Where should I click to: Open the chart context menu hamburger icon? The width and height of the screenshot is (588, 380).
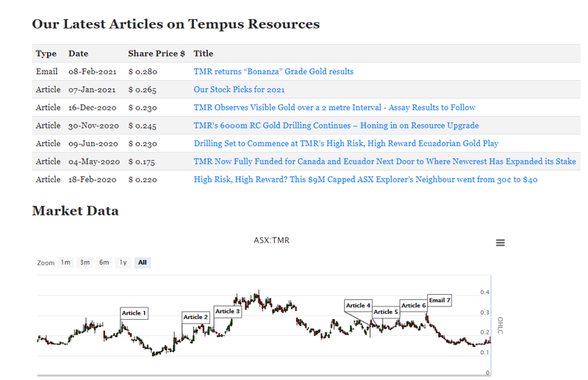tap(501, 243)
